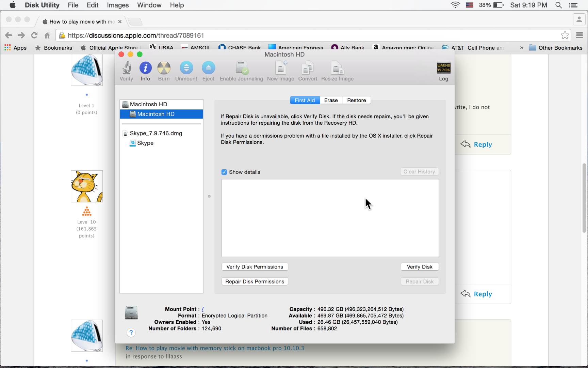Open the browser hamburger menu
The width and height of the screenshot is (588, 368).
coord(579,35)
